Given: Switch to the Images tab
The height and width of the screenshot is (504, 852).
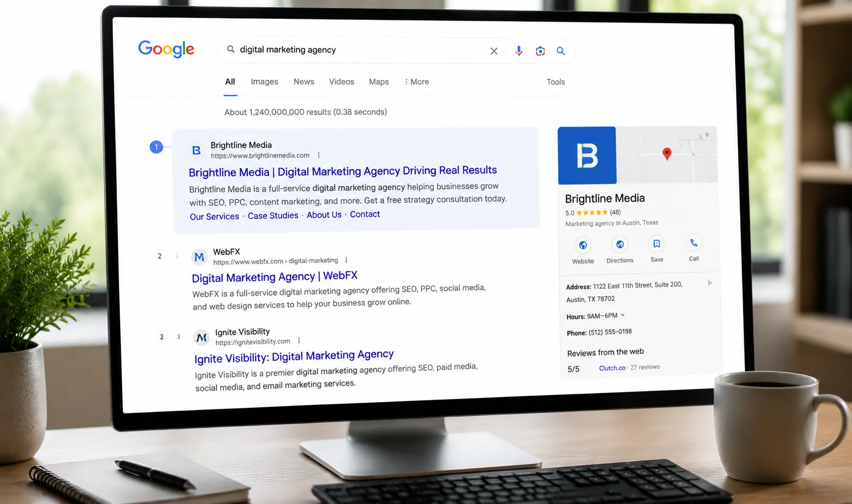Looking at the screenshot, I should (264, 81).
